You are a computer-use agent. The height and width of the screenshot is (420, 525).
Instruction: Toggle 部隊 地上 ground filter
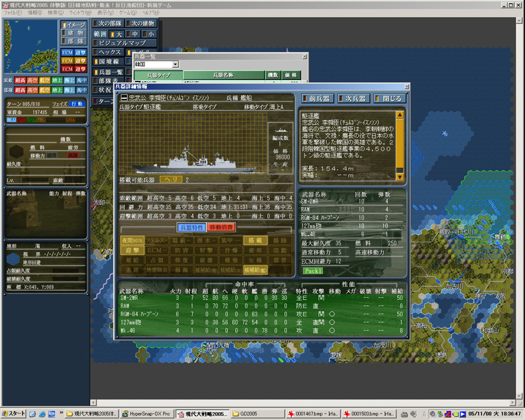57,90
